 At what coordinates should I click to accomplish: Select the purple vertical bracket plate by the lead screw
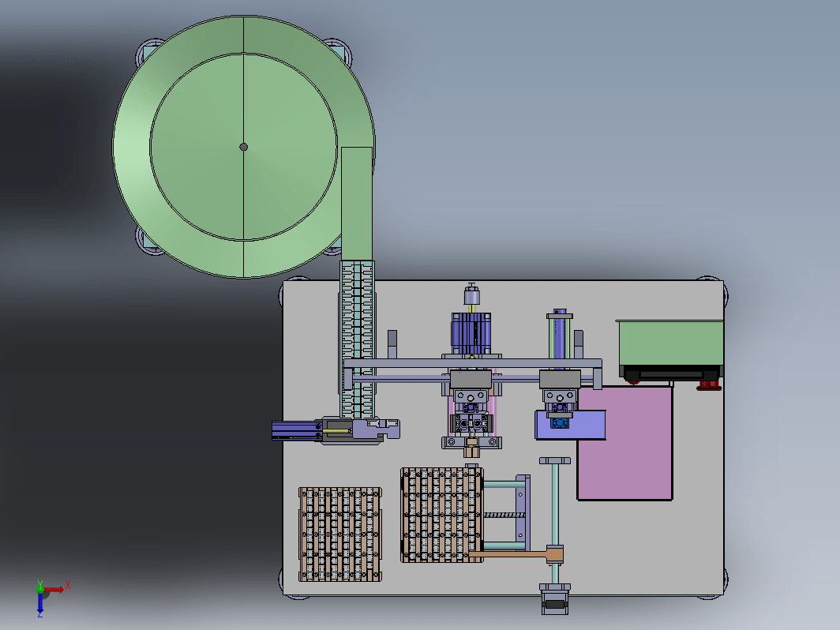tap(523, 512)
